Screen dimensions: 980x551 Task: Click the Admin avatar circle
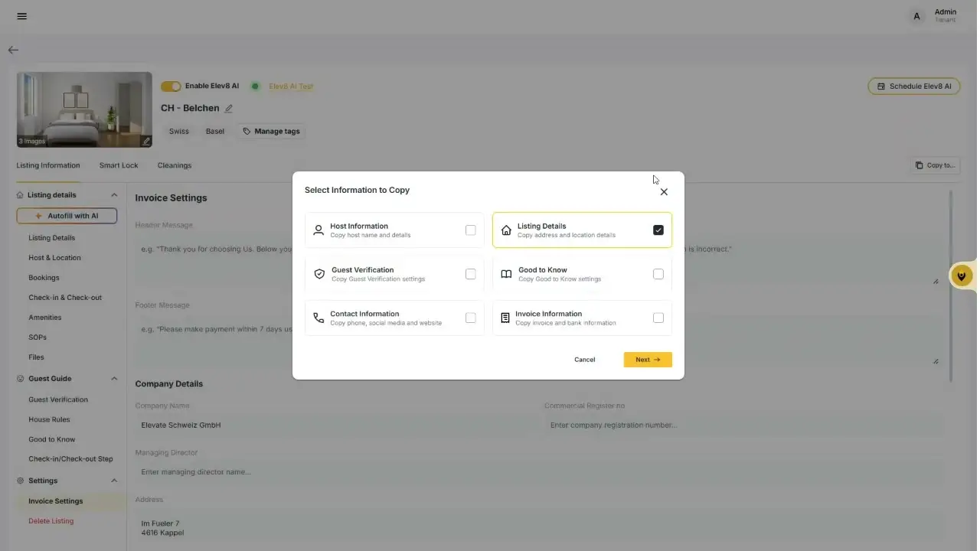[916, 16]
